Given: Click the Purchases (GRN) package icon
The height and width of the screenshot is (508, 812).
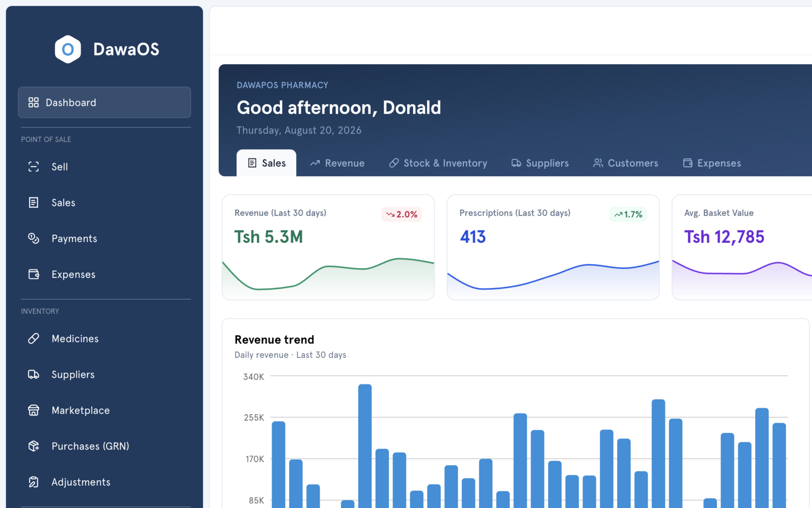Looking at the screenshot, I should pos(33,446).
